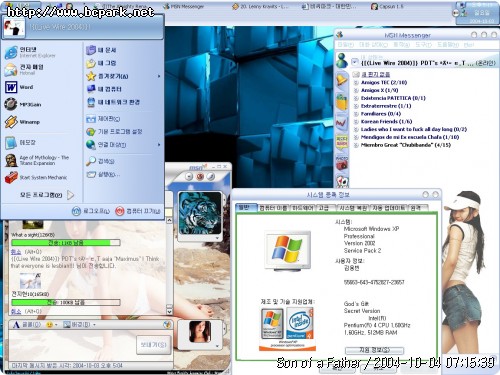This screenshot has height=375, width=500.
Task: Open 제어판 control panel entry
Action: pos(103,118)
